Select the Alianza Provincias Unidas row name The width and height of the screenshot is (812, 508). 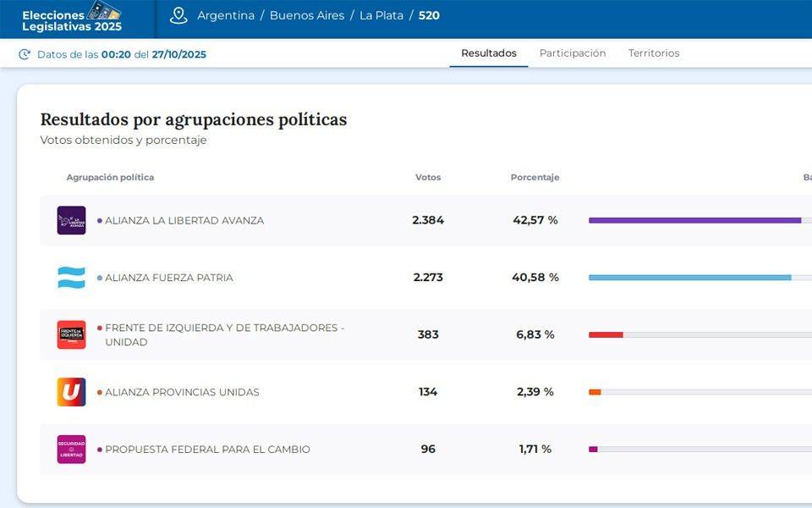point(182,392)
